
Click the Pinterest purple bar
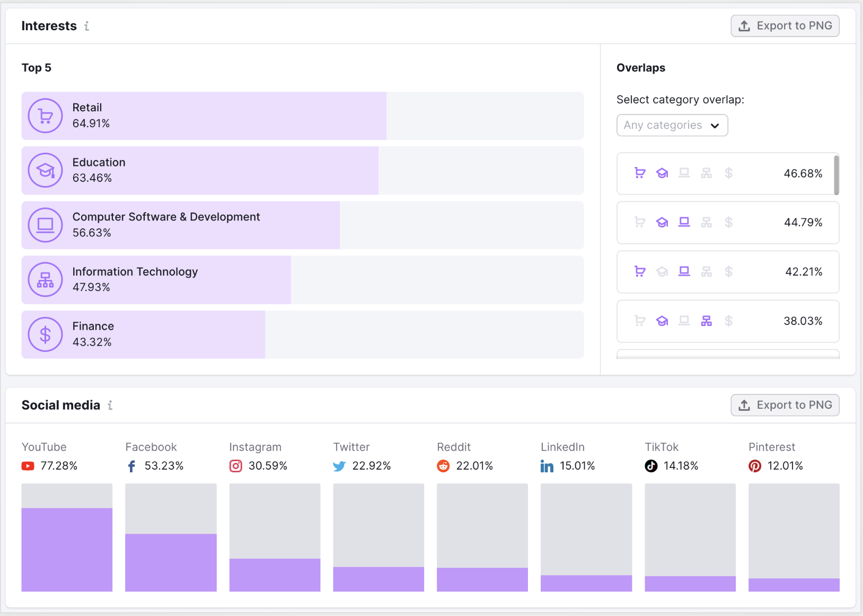(794, 585)
